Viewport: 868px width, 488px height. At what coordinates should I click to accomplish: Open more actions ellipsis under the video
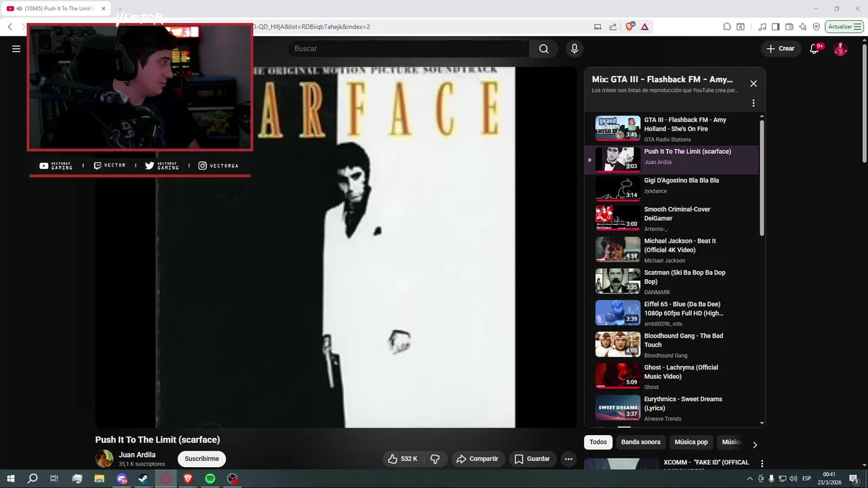click(568, 459)
